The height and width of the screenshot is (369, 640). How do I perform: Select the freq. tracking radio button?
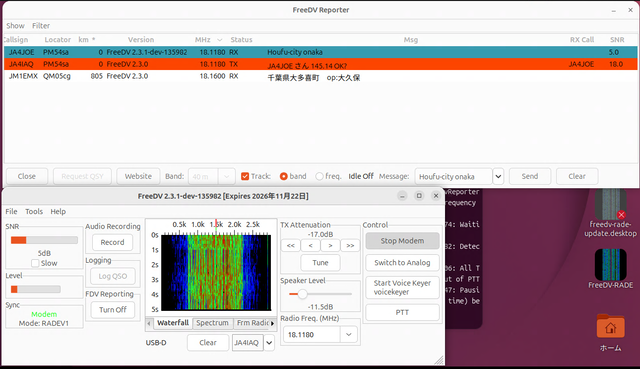[x=320, y=176]
